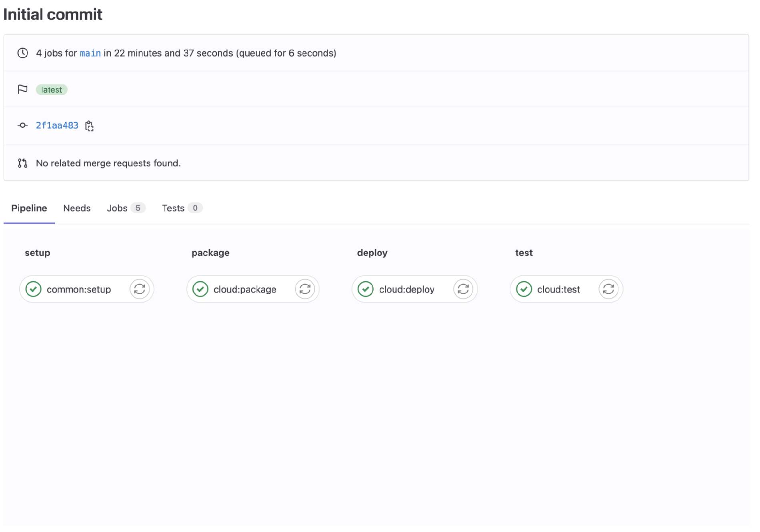This screenshot has height=532, width=760.
Task: Retry the cloud:package job
Action: (305, 289)
